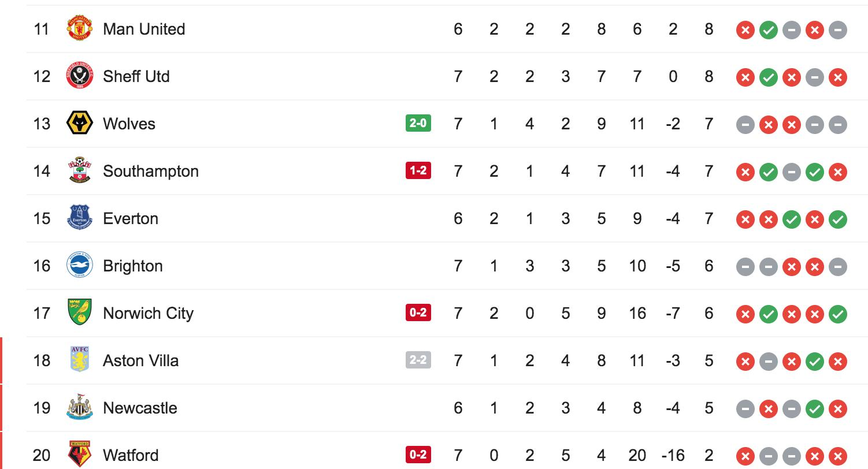Click the Southampton club crest
Screen dimensions: 868x469
point(80,171)
